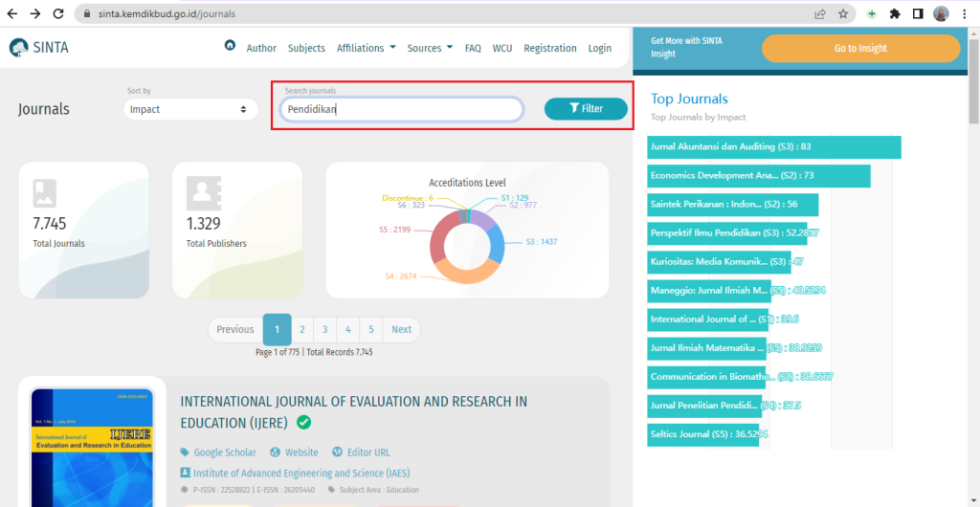980x507 pixels.
Task: Click the Economics Development Ana... bar
Action: tap(759, 175)
